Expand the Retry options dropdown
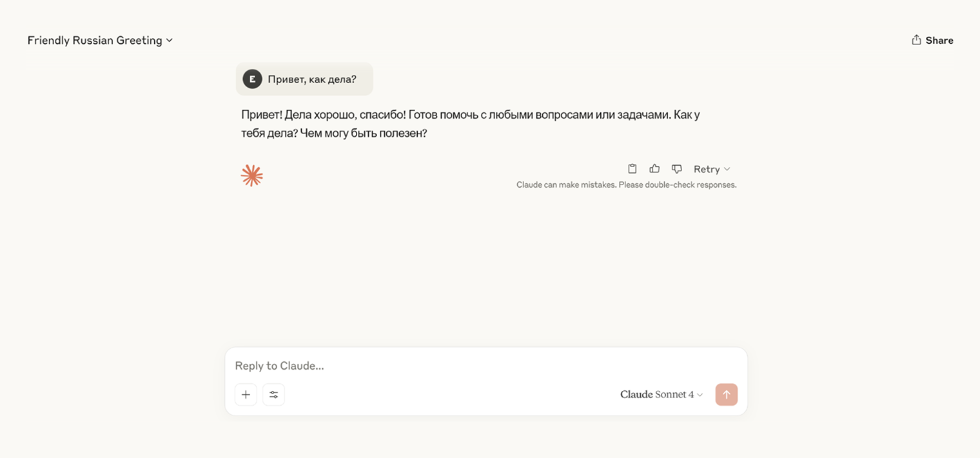Screen dimensions: 980x458 click(x=727, y=169)
